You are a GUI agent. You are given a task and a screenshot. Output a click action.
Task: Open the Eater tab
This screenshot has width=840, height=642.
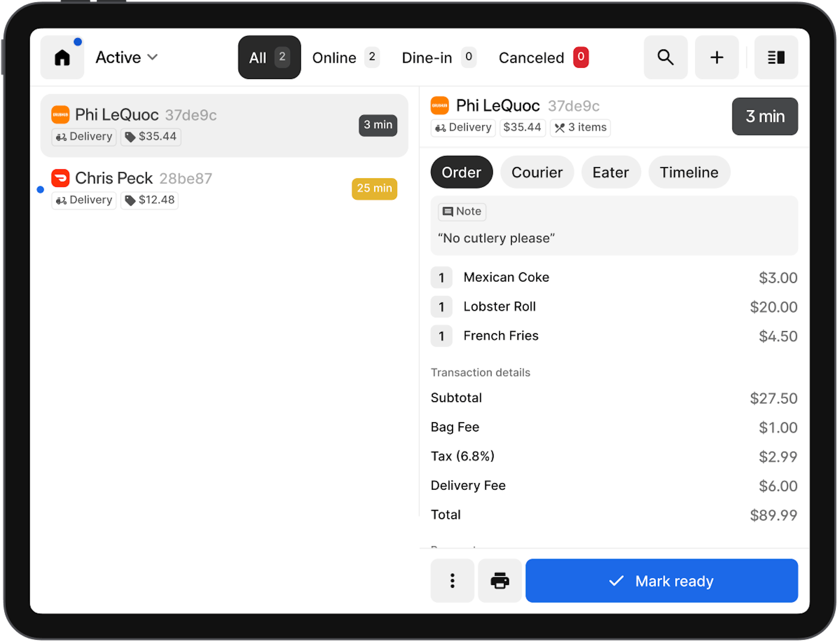pyautogui.click(x=610, y=172)
